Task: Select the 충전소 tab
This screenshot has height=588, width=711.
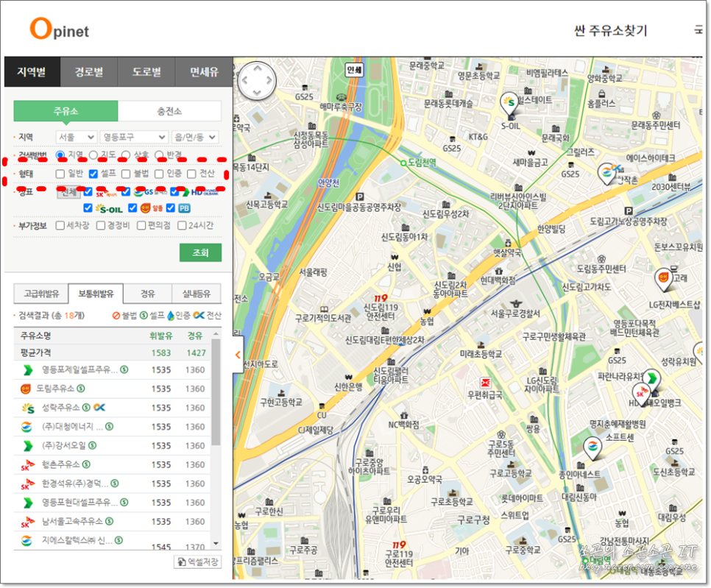Action: pos(169,111)
